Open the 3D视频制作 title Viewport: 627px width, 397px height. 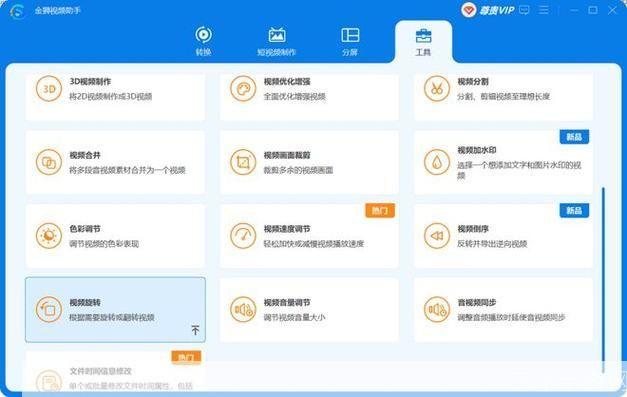[x=90, y=82]
